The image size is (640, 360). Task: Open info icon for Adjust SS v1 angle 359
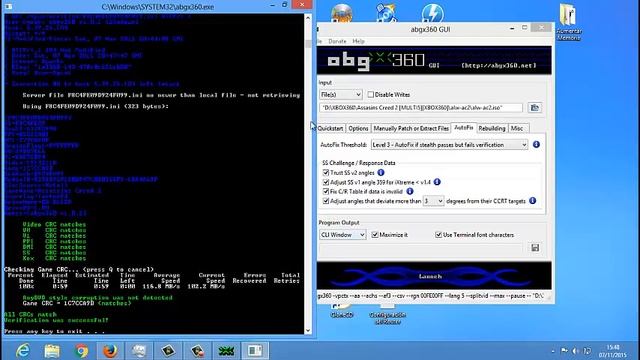437,182
